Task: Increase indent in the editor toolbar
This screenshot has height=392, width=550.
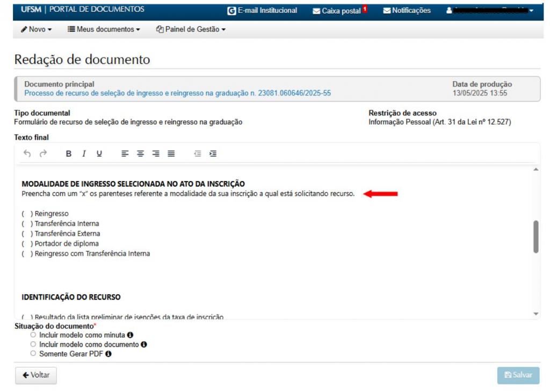Action: pyautogui.click(x=213, y=154)
